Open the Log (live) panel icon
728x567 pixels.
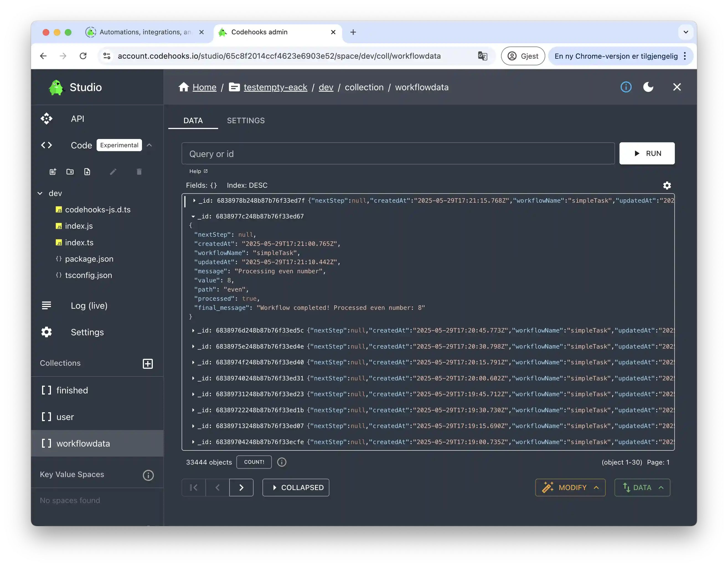(47, 305)
